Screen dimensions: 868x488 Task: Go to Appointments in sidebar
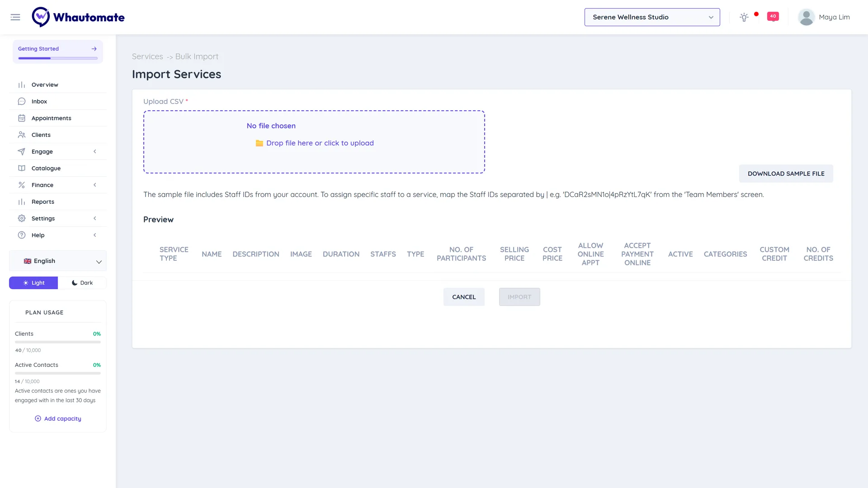[x=58, y=118]
